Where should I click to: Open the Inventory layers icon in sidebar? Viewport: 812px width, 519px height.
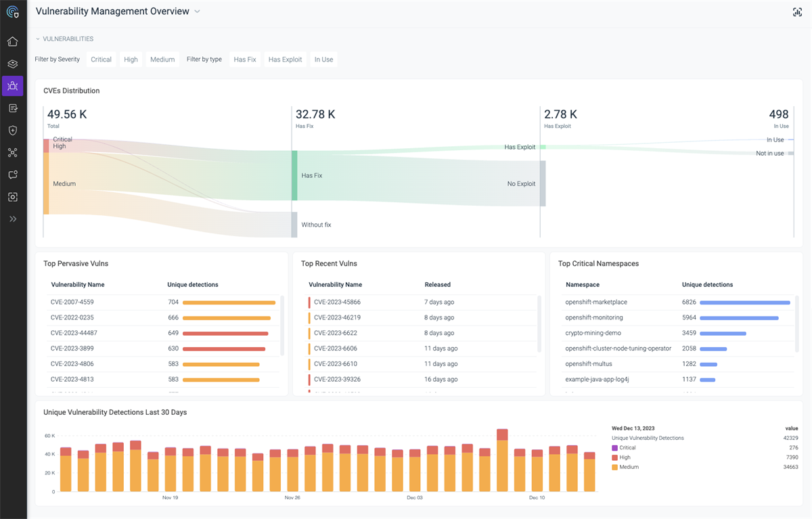(12, 64)
